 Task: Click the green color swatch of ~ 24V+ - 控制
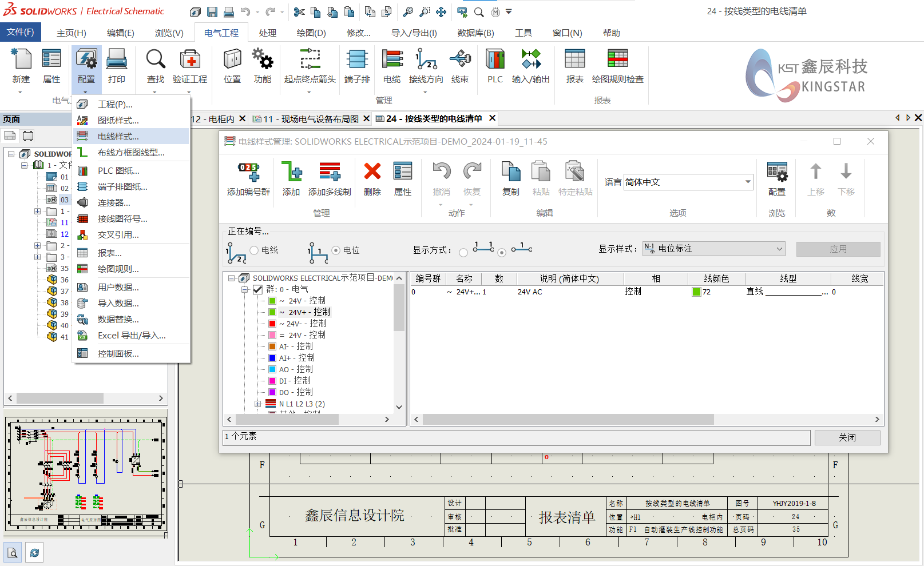(272, 312)
